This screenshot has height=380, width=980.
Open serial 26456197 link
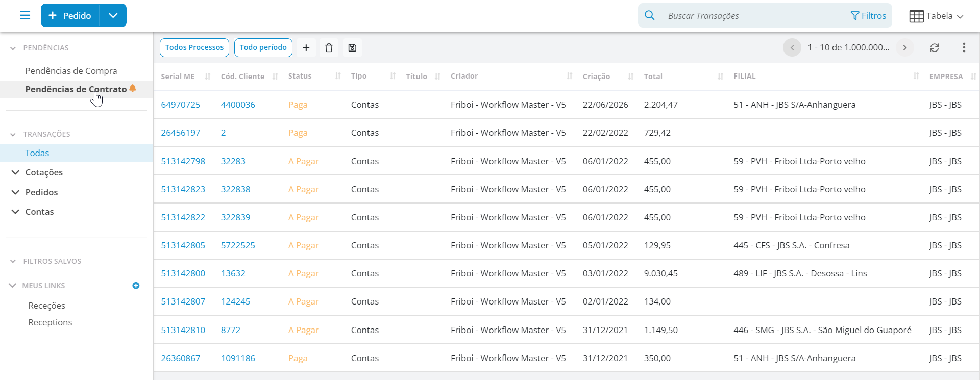pyautogui.click(x=181, y=133)
